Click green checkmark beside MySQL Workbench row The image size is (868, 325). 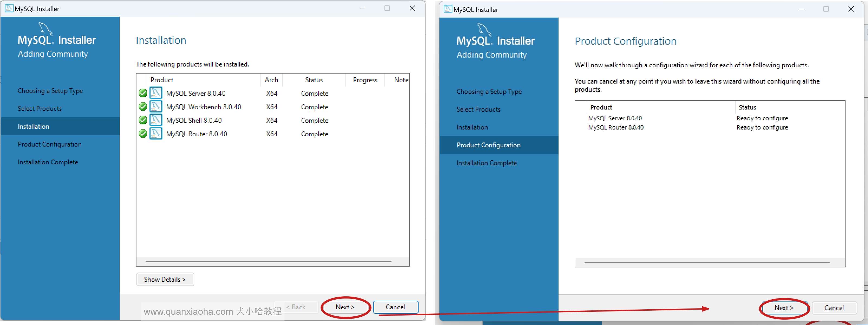143,107
